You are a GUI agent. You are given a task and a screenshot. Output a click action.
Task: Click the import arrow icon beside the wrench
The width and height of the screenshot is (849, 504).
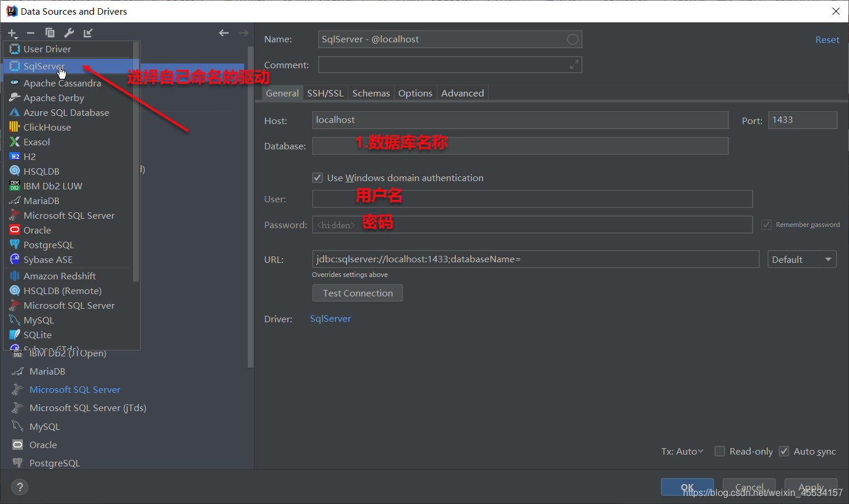point(88,33)
